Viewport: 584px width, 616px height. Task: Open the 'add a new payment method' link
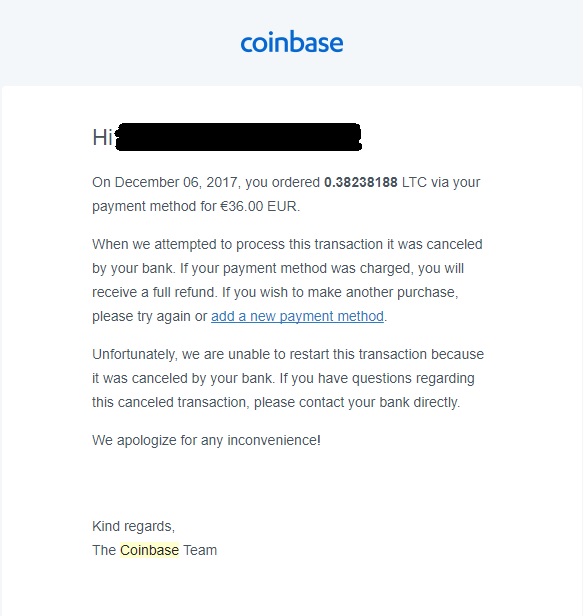297,316
